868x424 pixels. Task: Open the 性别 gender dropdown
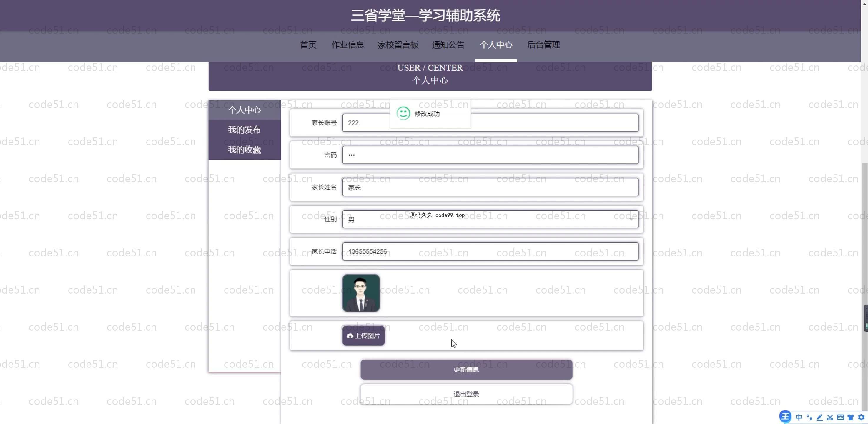(x=490, y=219)
